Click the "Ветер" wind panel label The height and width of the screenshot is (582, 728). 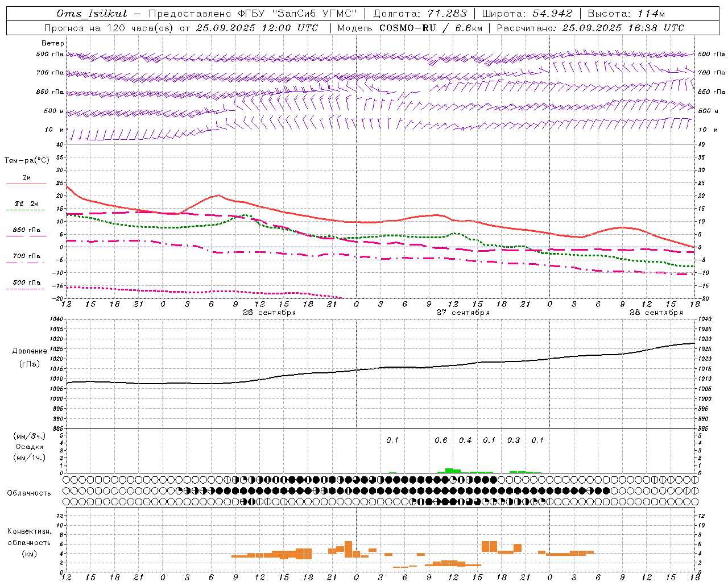pos(53,43)
